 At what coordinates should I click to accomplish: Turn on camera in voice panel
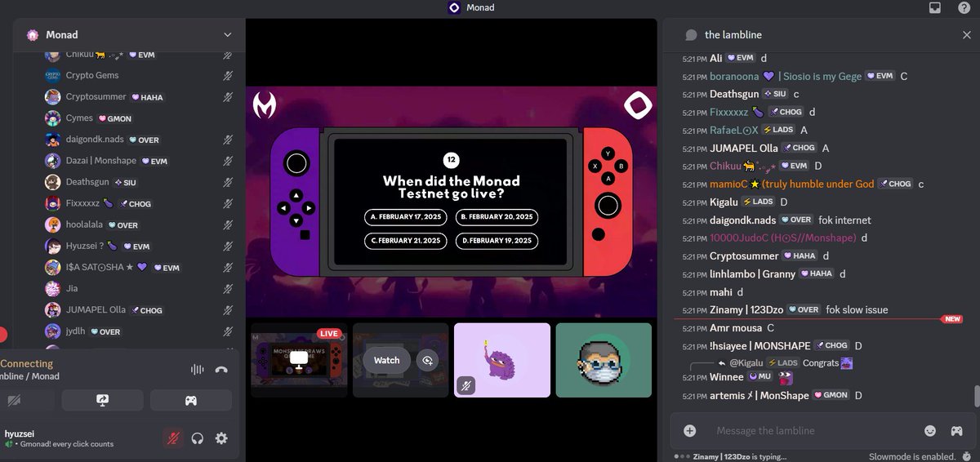coord(14,400)
